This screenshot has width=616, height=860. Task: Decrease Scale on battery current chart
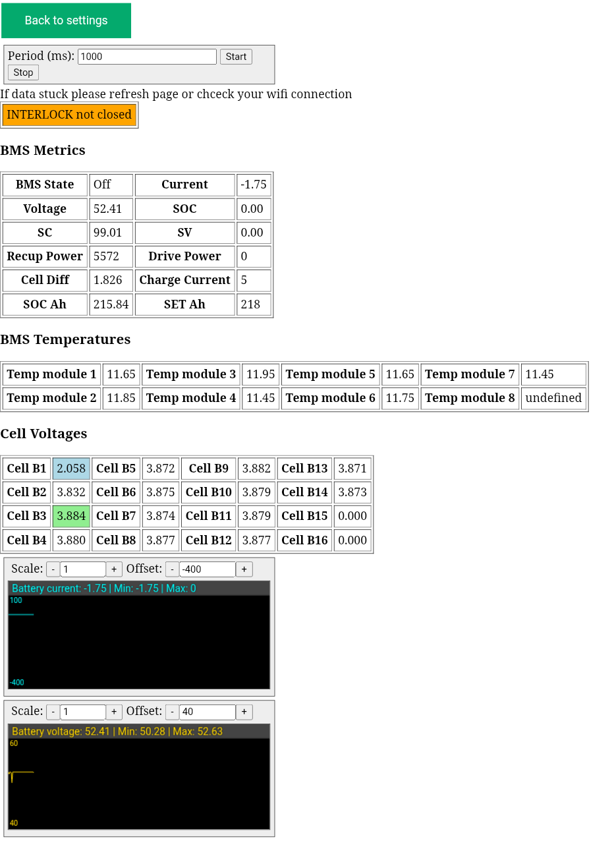click(x=53, y=569)
